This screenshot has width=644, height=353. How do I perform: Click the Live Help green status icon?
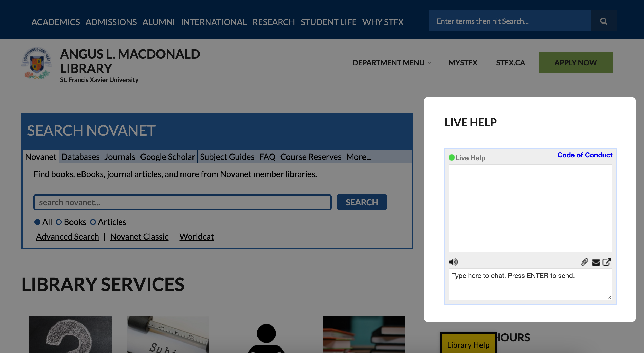(451, 157)
